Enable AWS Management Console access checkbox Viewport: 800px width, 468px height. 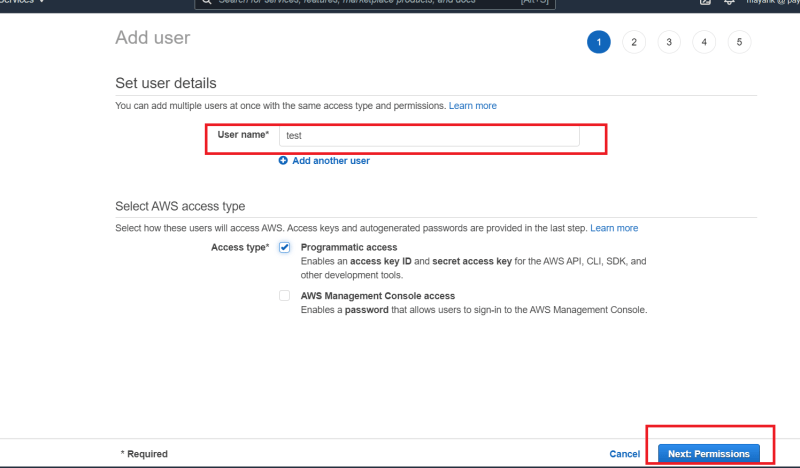point(284,295)
